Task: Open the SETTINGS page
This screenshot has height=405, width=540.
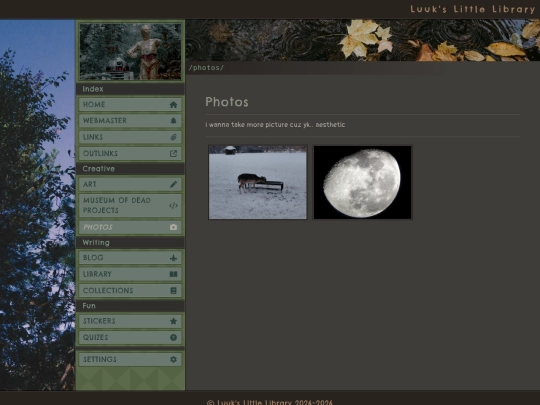Action: click(x=130, y=359)
